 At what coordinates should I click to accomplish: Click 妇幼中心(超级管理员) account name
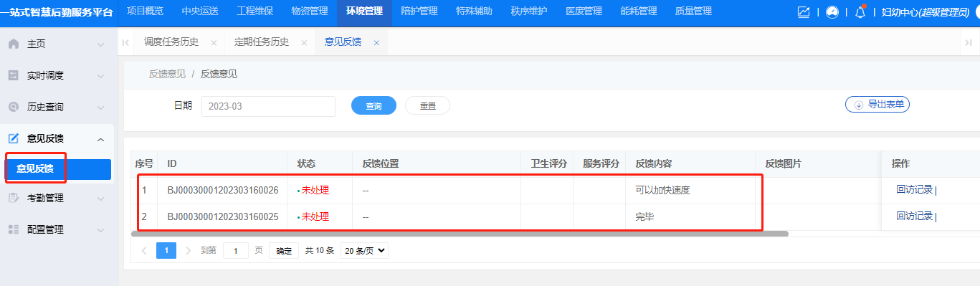tap(926, 12)
